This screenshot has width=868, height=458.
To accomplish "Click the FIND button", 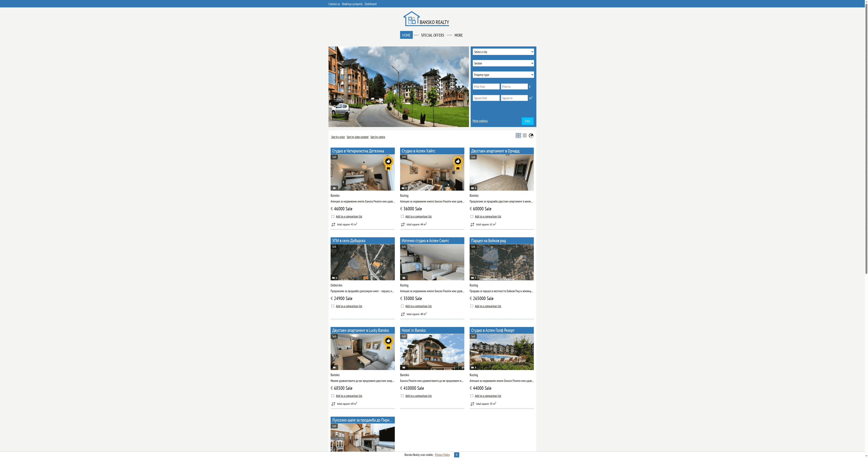I will 527,121.
